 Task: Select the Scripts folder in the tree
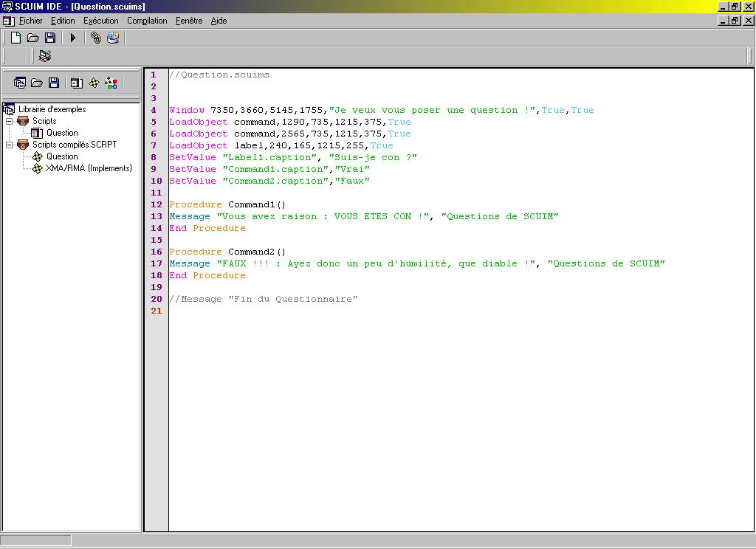(44, 121)
